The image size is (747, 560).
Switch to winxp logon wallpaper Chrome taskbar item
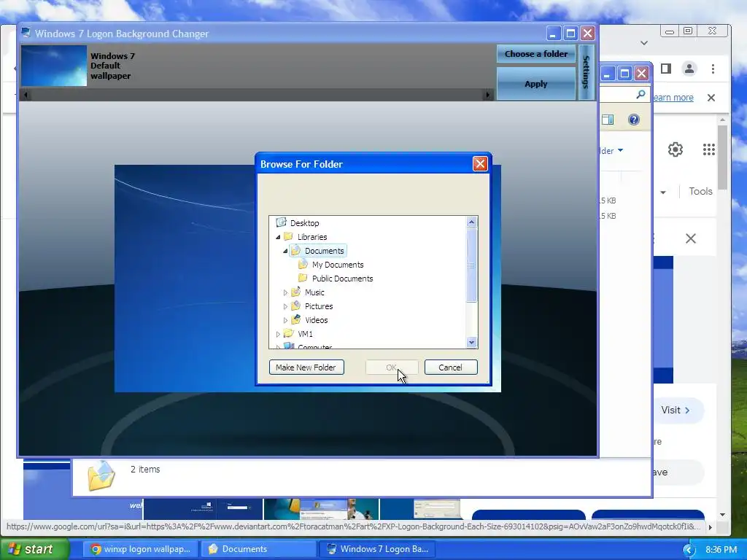point(141,549)
